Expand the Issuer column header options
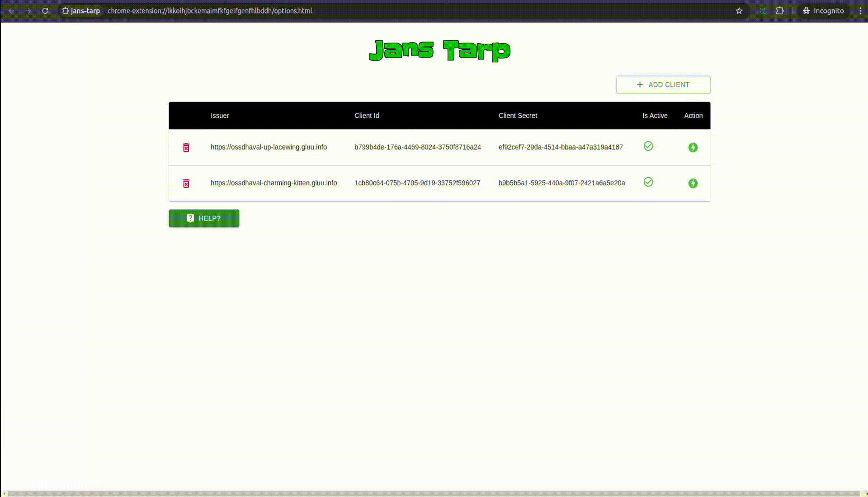Viewport: 868px width, 497px height. (x=220, y=115)
